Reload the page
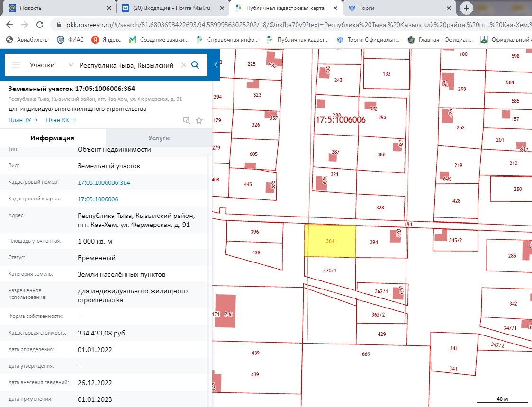 [x=40, y=25]
